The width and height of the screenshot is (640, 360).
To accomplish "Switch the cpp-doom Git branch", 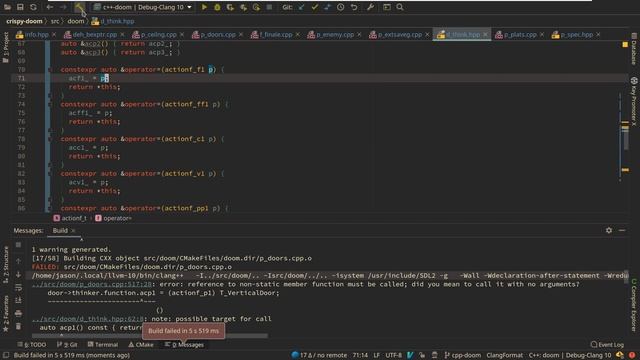I will (x=462, y=356).
